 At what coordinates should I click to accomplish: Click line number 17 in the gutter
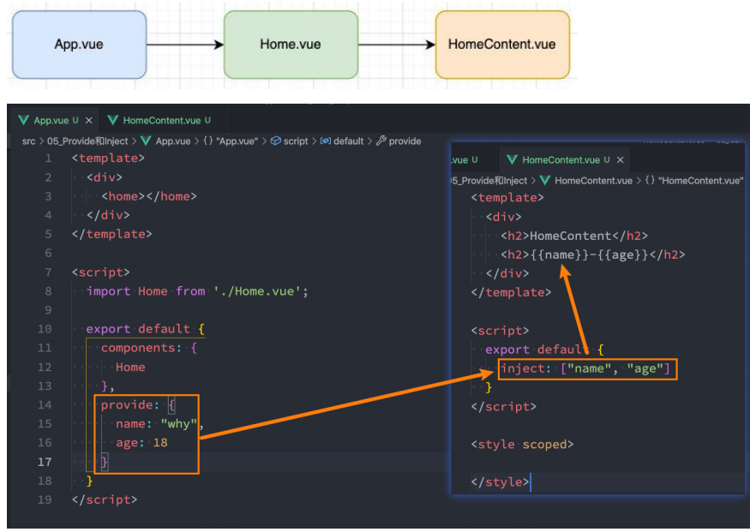[x=45, y=462]
